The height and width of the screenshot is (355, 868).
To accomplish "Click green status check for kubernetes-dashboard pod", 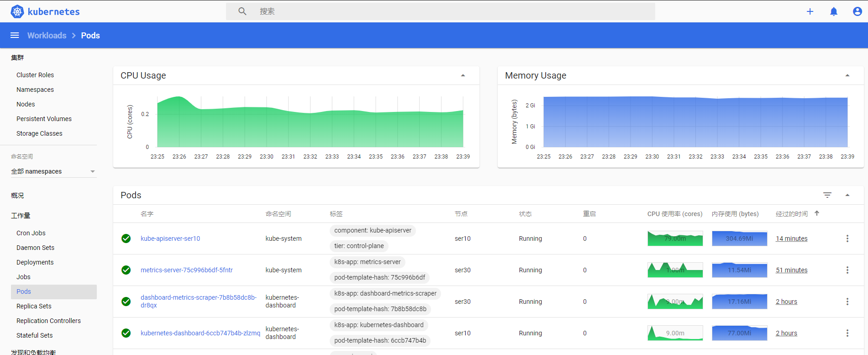I will 126,333.
